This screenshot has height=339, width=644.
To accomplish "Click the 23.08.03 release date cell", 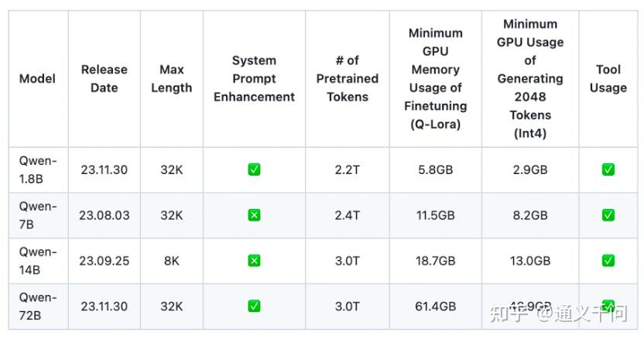I will click(x=104, y=215).
